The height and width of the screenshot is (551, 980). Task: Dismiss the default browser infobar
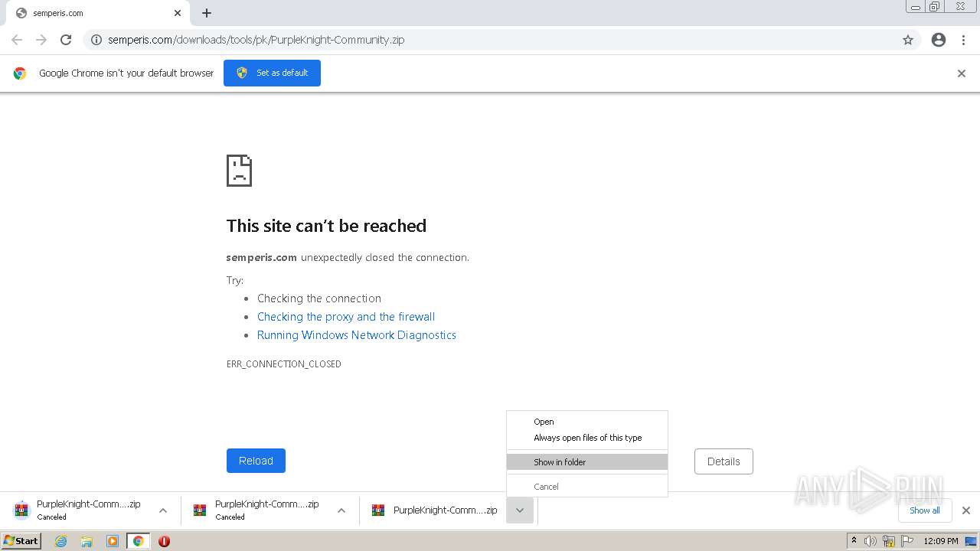tap(962, 73)
